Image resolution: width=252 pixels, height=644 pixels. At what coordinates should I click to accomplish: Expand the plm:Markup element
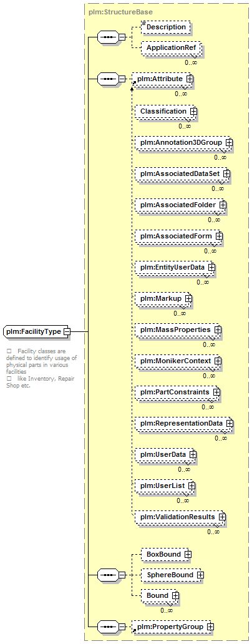(x=188, y=298)
